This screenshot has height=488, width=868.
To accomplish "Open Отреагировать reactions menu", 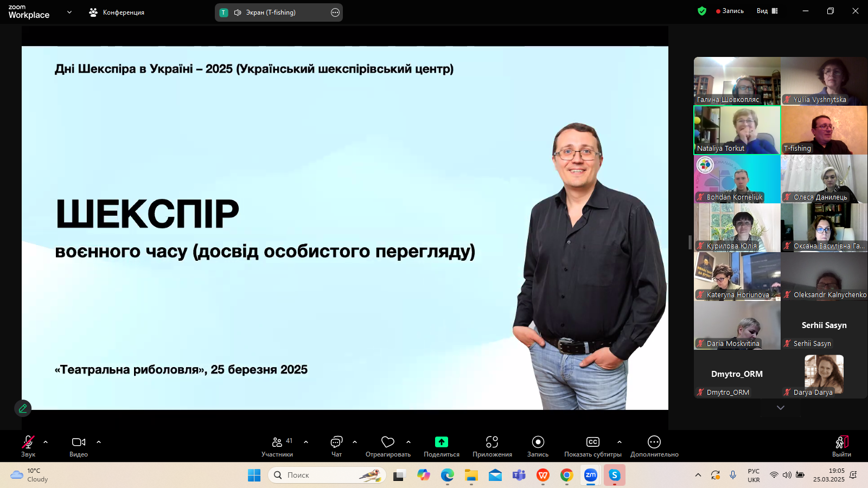I will click(387, 446).
